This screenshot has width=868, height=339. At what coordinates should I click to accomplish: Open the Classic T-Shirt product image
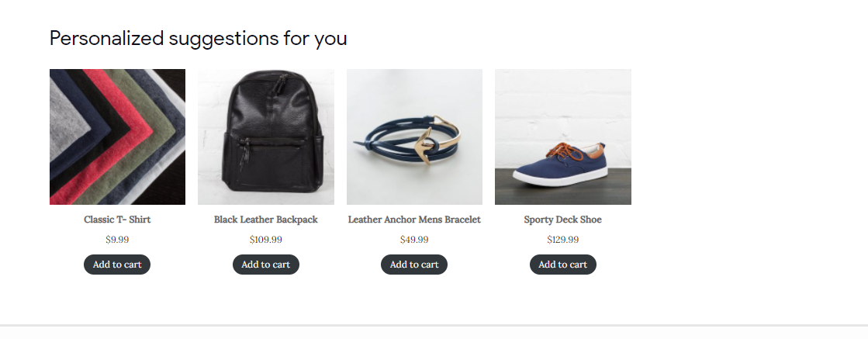117,137
